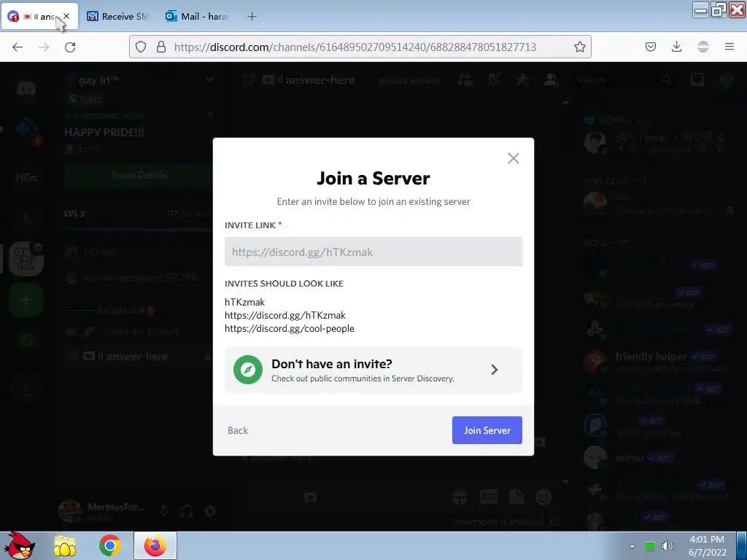Click the Discord home logo icon

[x=26, y=88]
